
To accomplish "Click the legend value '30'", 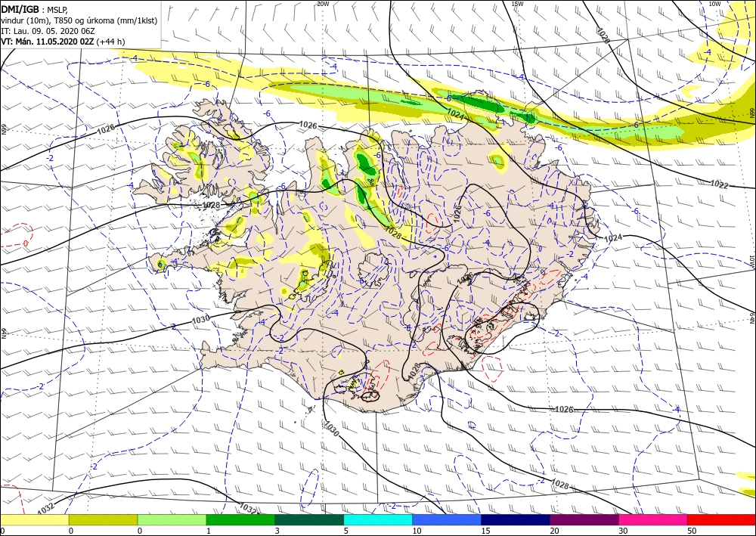I will [x=622, y=531].
